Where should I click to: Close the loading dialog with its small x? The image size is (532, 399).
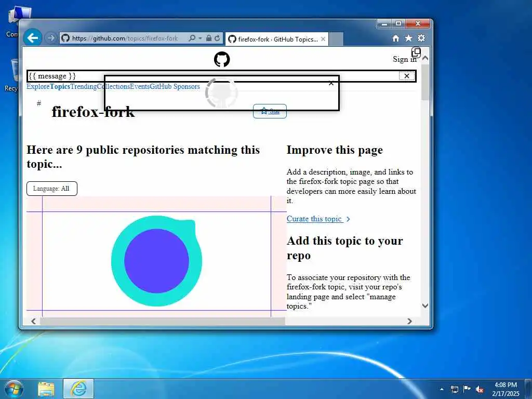point(331,83)
